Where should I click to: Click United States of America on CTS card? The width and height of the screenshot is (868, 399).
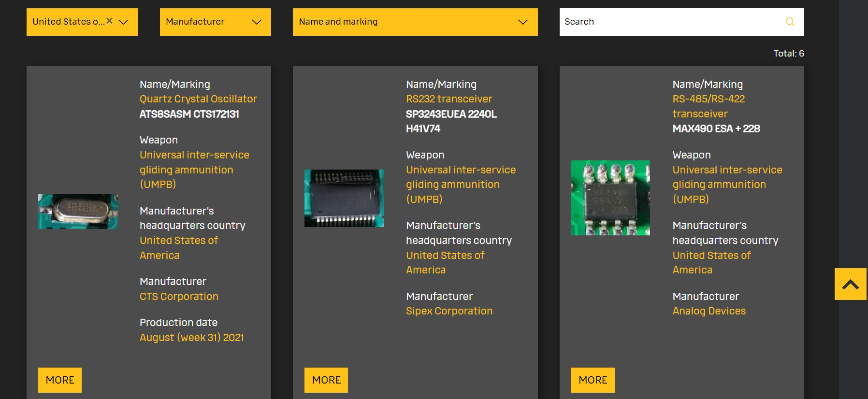(x=179, y=248)
